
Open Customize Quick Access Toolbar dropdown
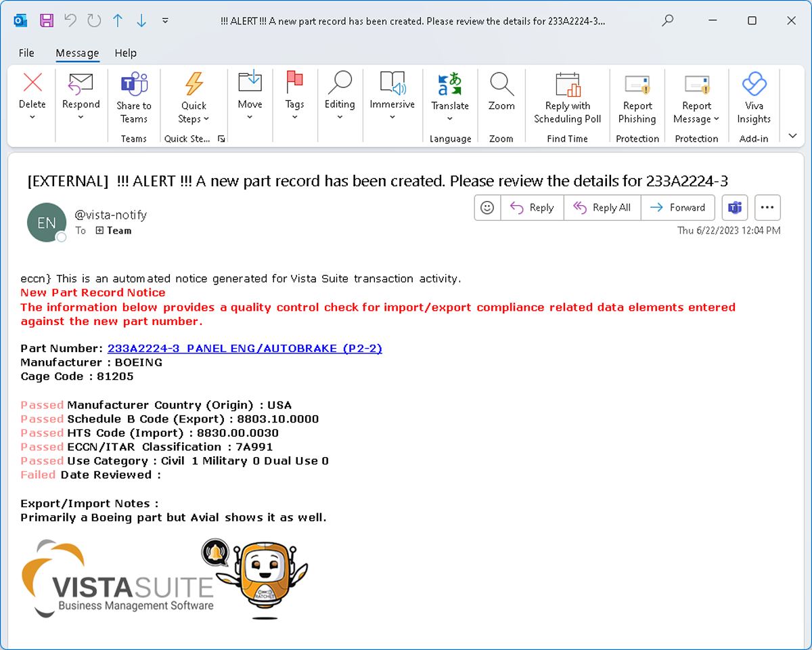pyautogui.click(x=165, y=21)
